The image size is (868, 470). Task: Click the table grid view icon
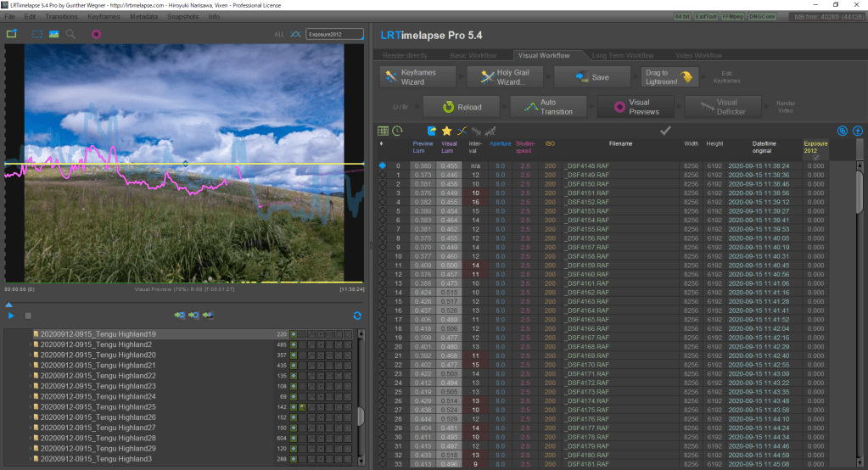[x=383, y=131]
